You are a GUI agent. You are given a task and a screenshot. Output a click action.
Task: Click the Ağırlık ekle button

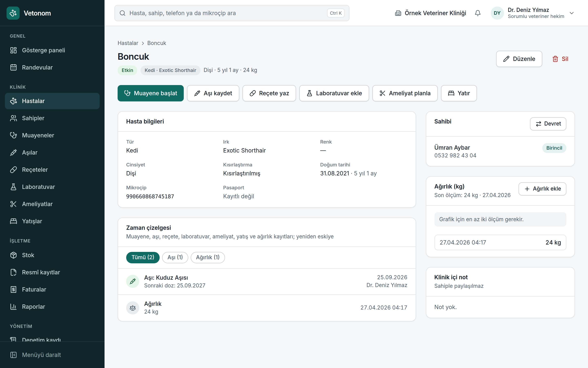click(542, 189)
